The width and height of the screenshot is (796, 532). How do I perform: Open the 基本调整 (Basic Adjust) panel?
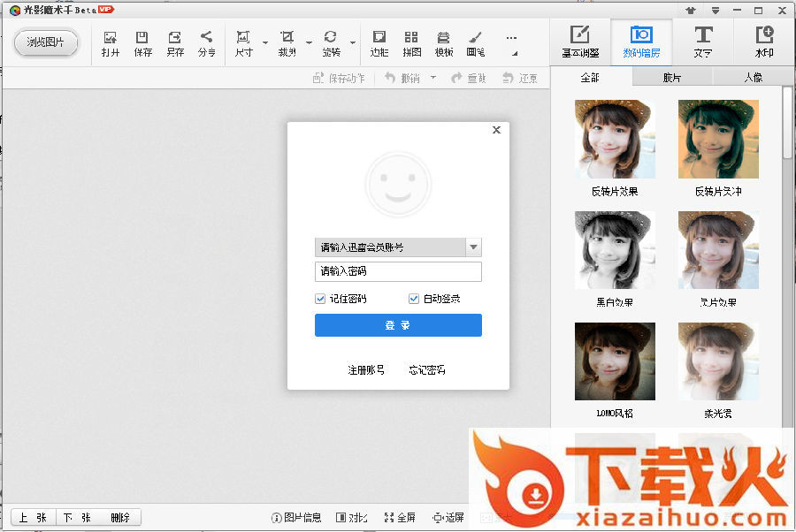[579, 42]
